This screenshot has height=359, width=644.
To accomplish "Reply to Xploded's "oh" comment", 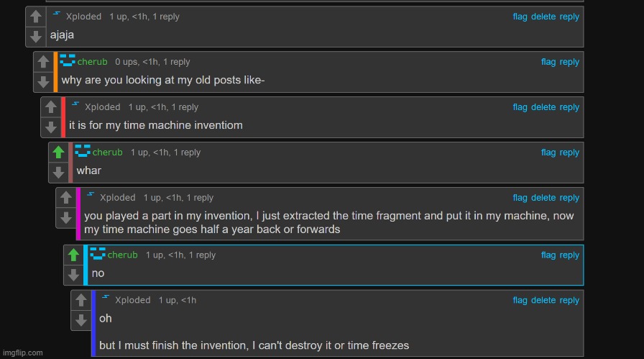I will 569,300.
